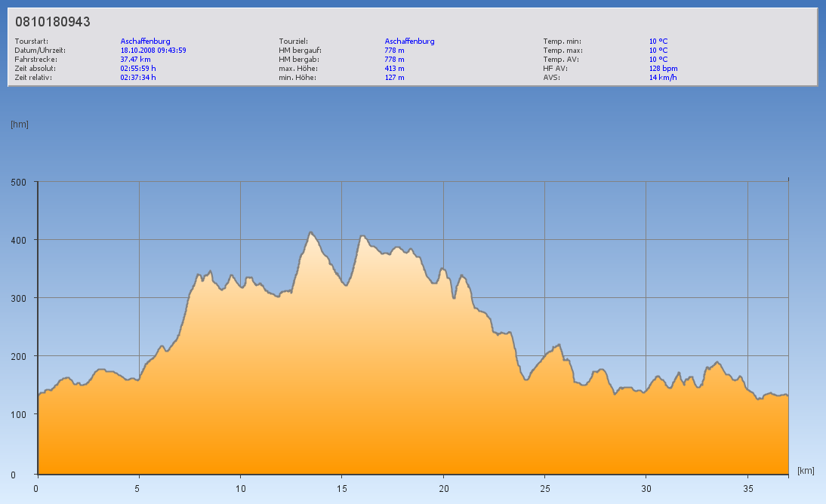Click the Zeit relativ value 02:37:34 h
The width and height of the screenshot is (826, 504).
coord(138,78)
